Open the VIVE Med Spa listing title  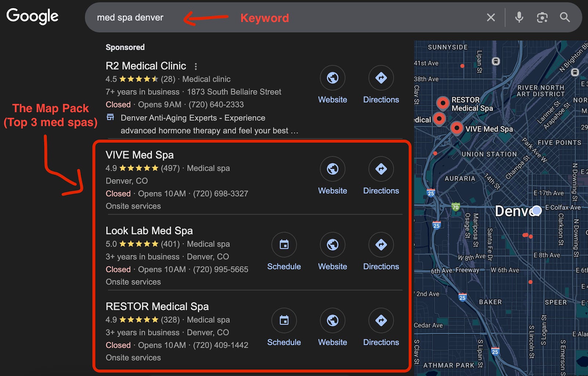click(x=140, y=155)
